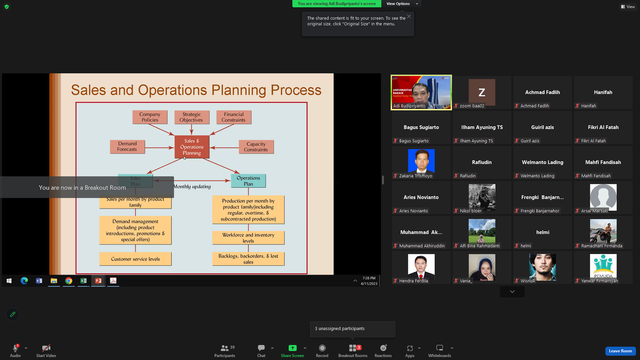The height and width of the screenshot is (360, 640).
Task: Click the shared screen taskbar clock
Action: click(369, 281)
